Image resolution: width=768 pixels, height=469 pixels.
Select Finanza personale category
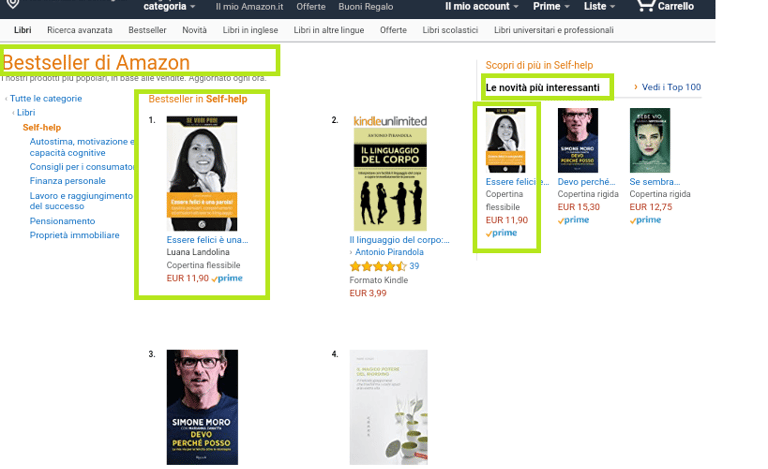click(68, 181)
